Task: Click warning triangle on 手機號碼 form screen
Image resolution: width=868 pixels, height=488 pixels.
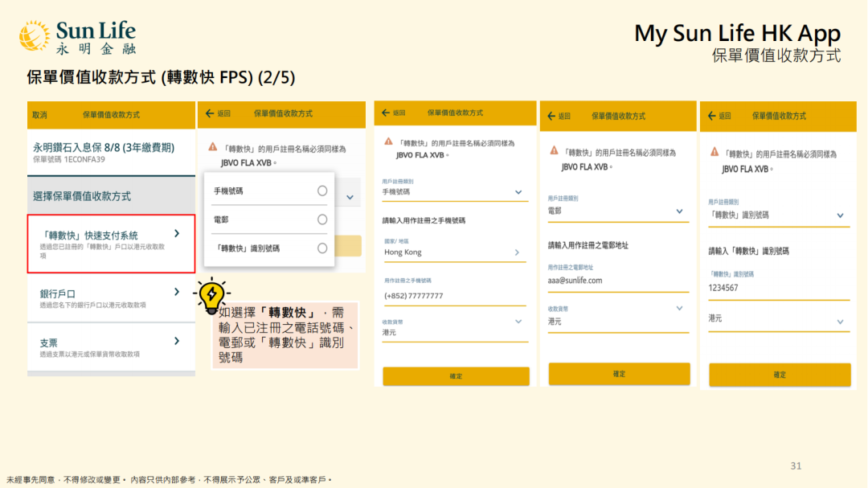Action: click(x=389, y=141)
